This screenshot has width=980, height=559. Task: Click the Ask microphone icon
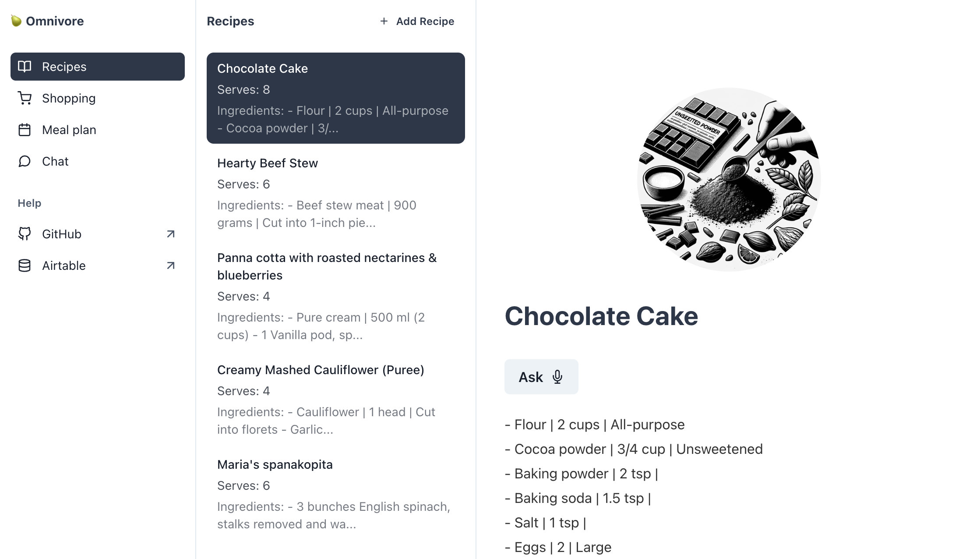(x=557, y=376)
